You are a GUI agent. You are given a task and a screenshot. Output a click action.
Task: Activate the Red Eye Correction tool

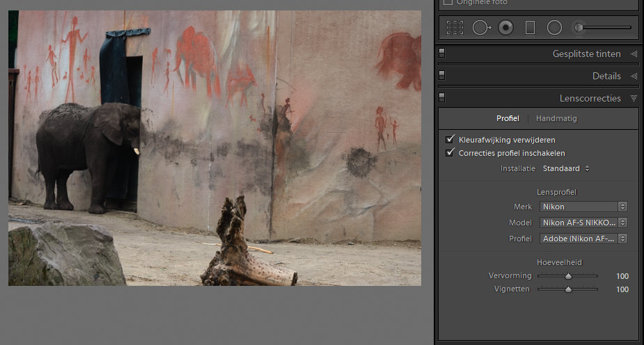click(x=505, y=28)
